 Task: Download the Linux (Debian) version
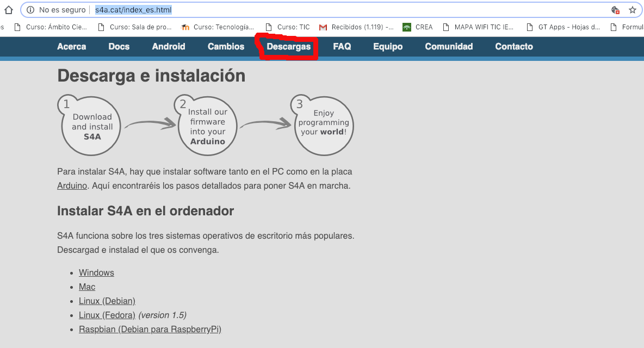pos(107,301)
